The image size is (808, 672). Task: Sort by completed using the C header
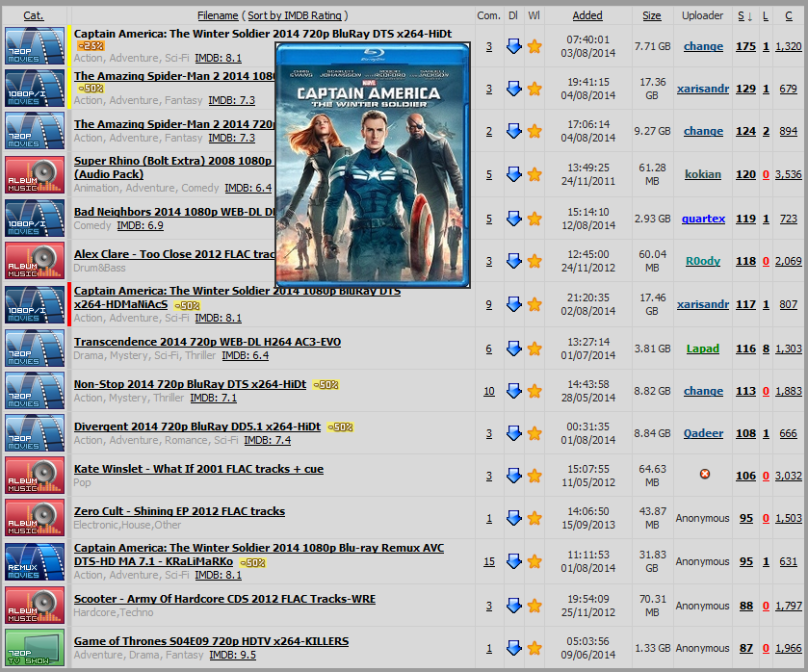(789, 16)
